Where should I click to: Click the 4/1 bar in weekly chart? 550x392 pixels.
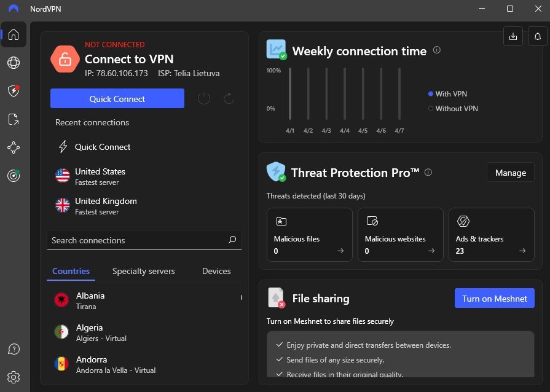click(x=290, y=93)
